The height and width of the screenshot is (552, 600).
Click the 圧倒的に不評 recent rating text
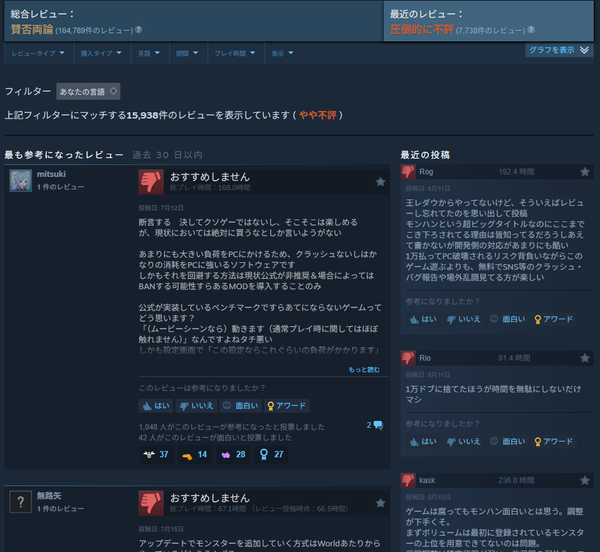pyautogui.click(x=422, y=29)
